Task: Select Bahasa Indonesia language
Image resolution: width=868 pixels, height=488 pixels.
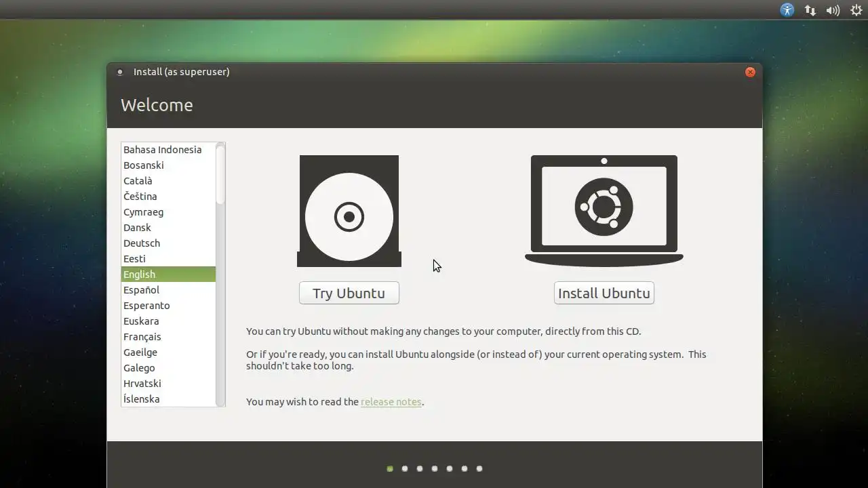Action: 168,150
